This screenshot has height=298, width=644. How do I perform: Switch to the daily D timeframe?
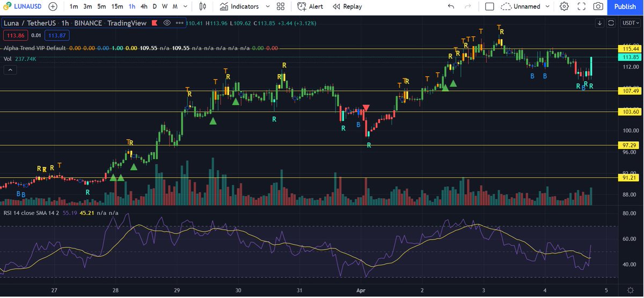pos(155,6)
